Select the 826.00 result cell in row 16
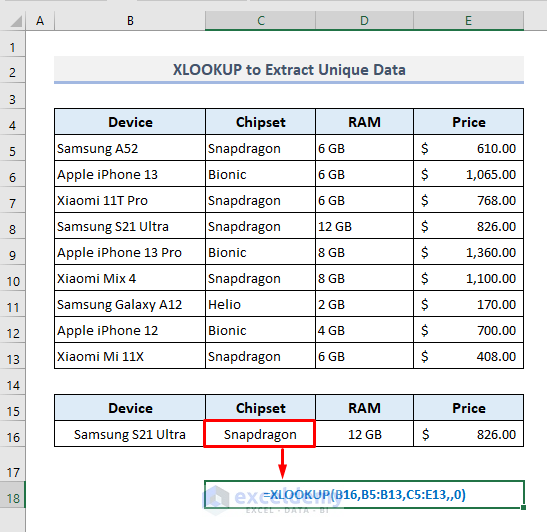 [x=469, y=434]
